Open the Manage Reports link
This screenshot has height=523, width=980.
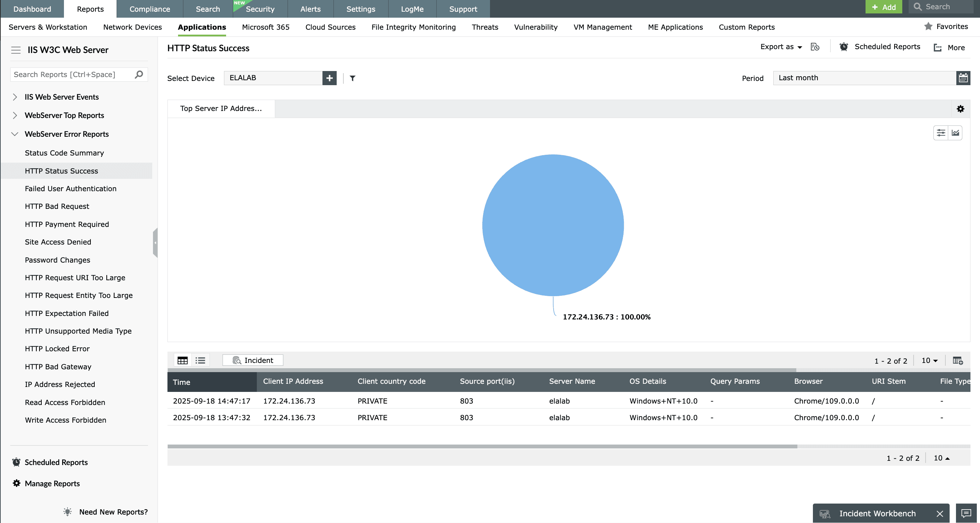(52, 483)
